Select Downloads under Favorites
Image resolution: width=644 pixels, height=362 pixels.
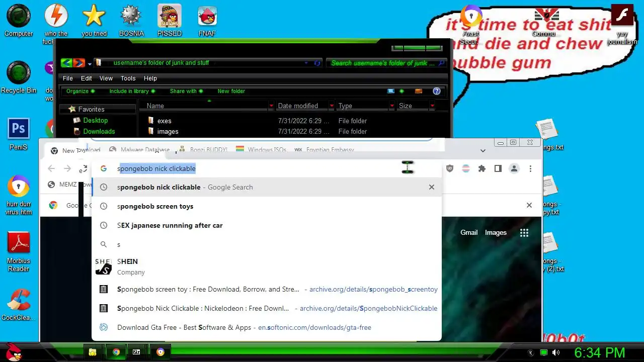(x=99, y=131)
